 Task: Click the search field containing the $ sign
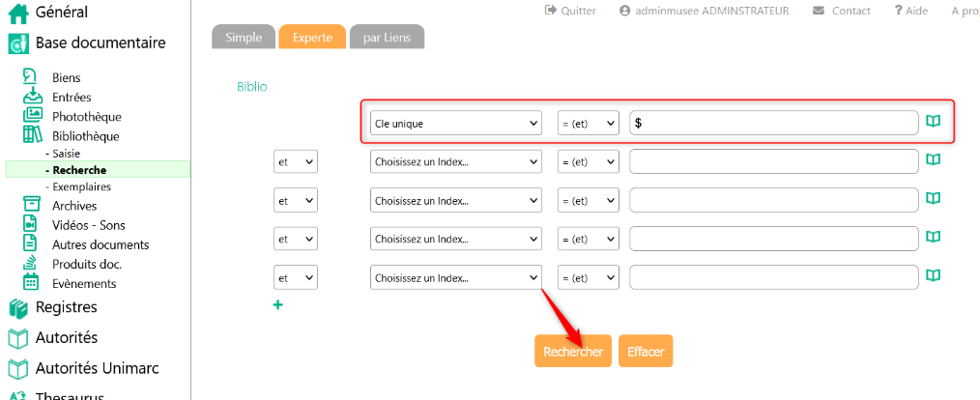(773, 124)
